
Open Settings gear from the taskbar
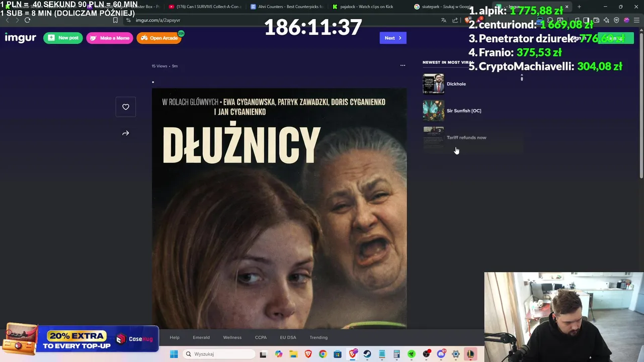[x=456, y=354]
